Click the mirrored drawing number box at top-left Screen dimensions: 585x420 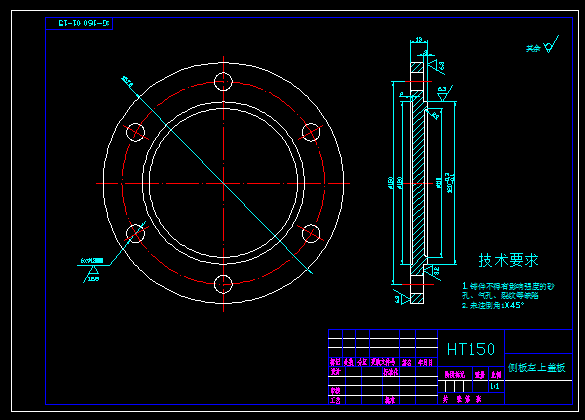[x=79, y=23]
